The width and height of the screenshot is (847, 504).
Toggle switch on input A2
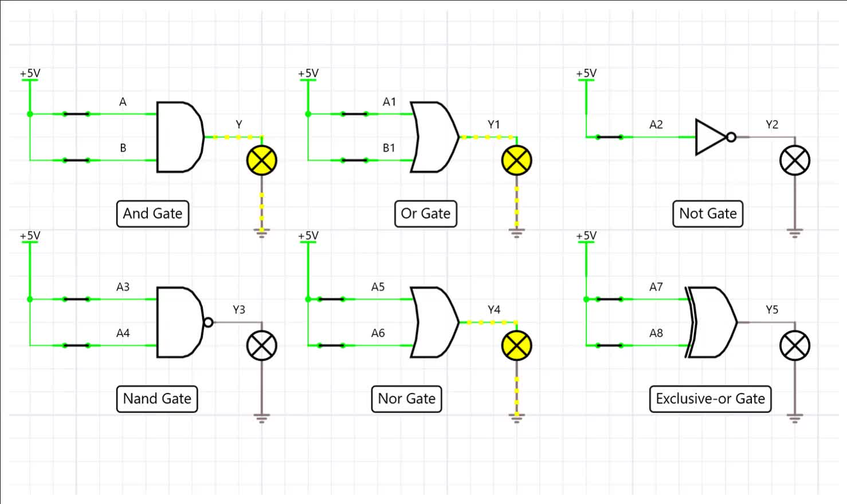click(609, 137)
